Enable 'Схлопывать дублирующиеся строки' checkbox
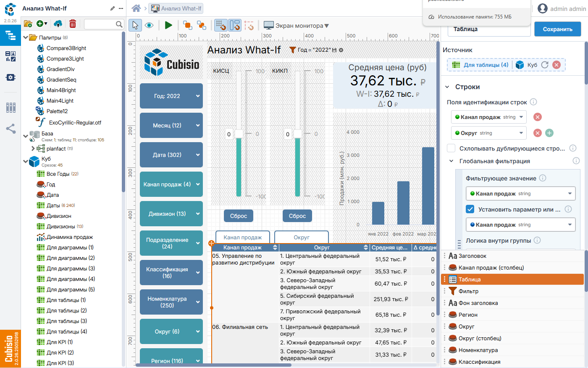588x368 pixels. pyautogui.click(x=451, y=148)
